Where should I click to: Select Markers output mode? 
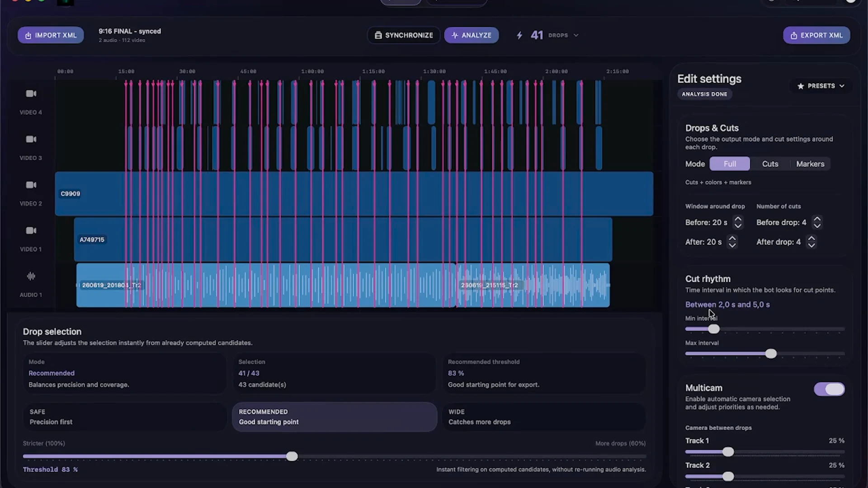810,164
